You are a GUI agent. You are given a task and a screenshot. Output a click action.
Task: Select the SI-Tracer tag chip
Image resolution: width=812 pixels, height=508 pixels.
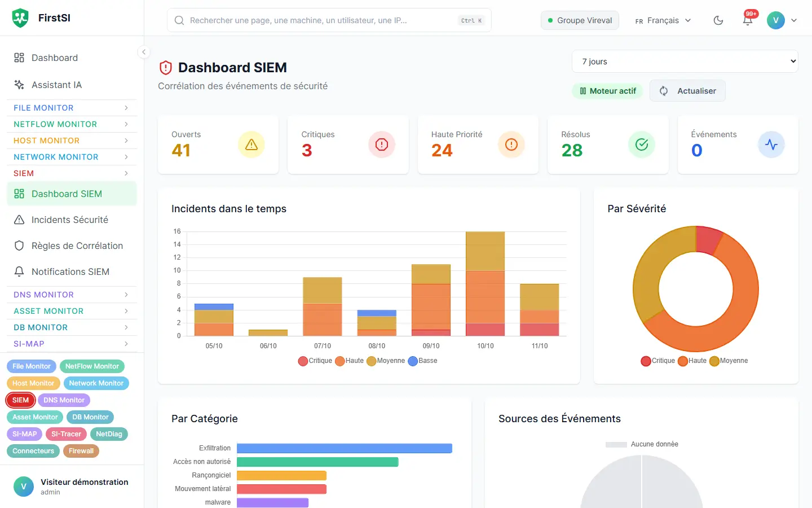67,434
